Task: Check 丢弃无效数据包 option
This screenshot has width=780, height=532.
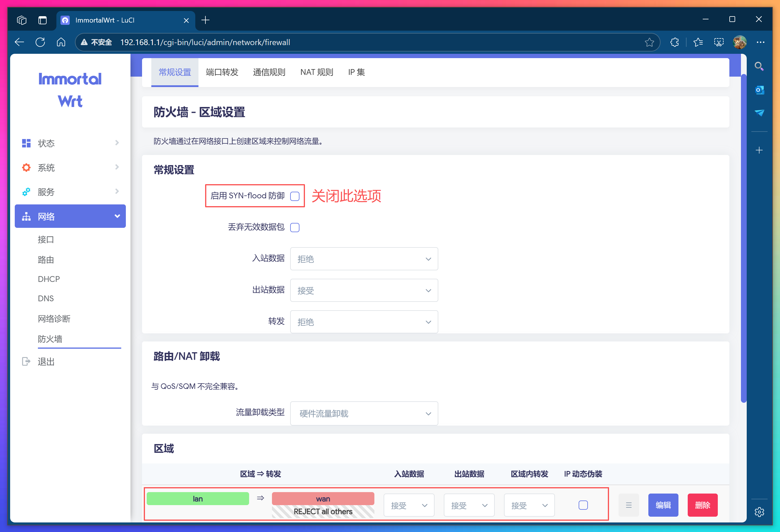Action: pos(295,228)
